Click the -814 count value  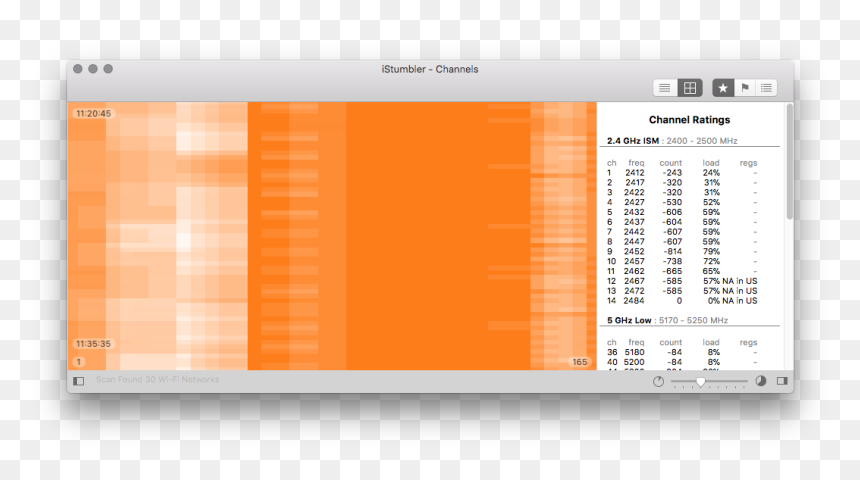(x=672, y=252)
